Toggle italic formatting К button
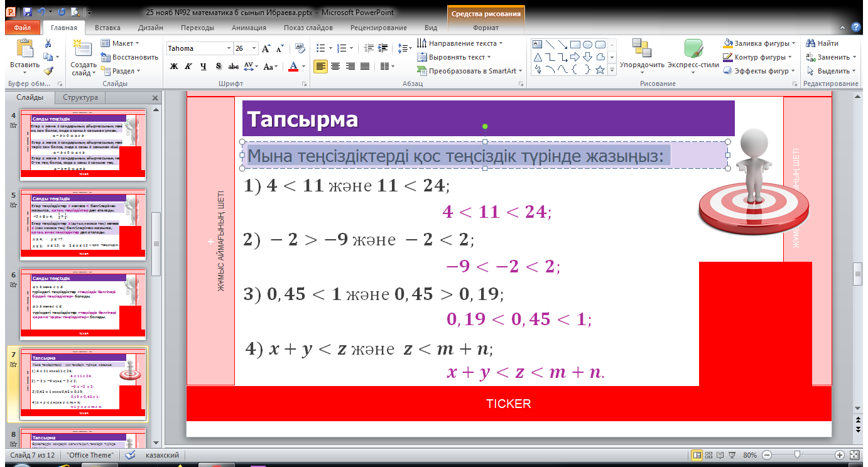Viewport: 868px width, 467px height. click(x=188, y=66)
